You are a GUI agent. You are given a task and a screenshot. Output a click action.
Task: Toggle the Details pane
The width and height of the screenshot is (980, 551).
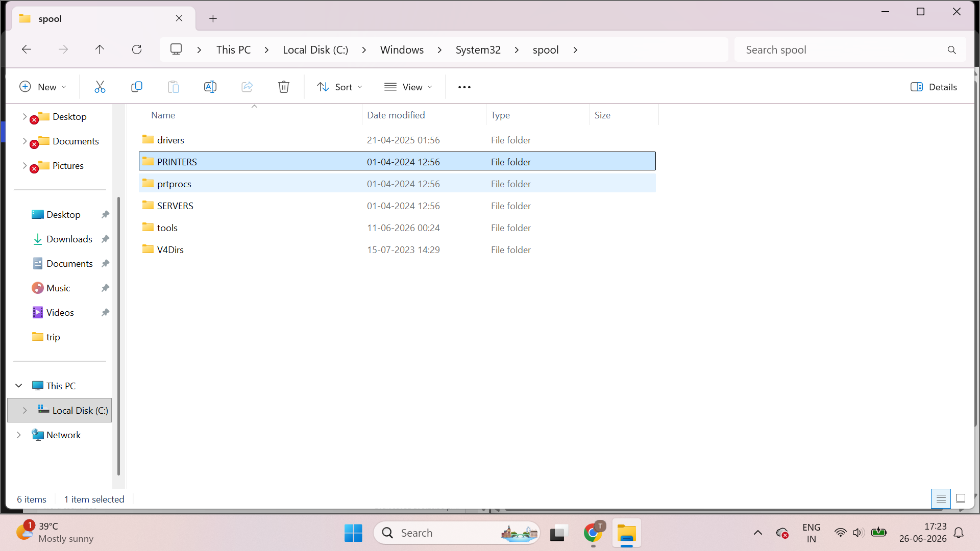934,87
